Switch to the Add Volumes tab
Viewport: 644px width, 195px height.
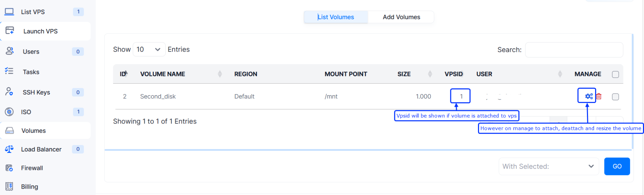click(401, 17)
